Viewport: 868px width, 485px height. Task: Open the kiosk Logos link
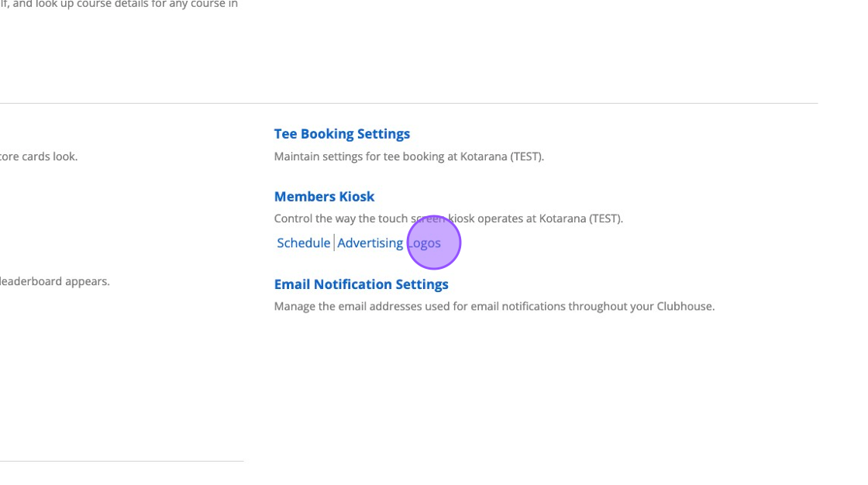424,243
